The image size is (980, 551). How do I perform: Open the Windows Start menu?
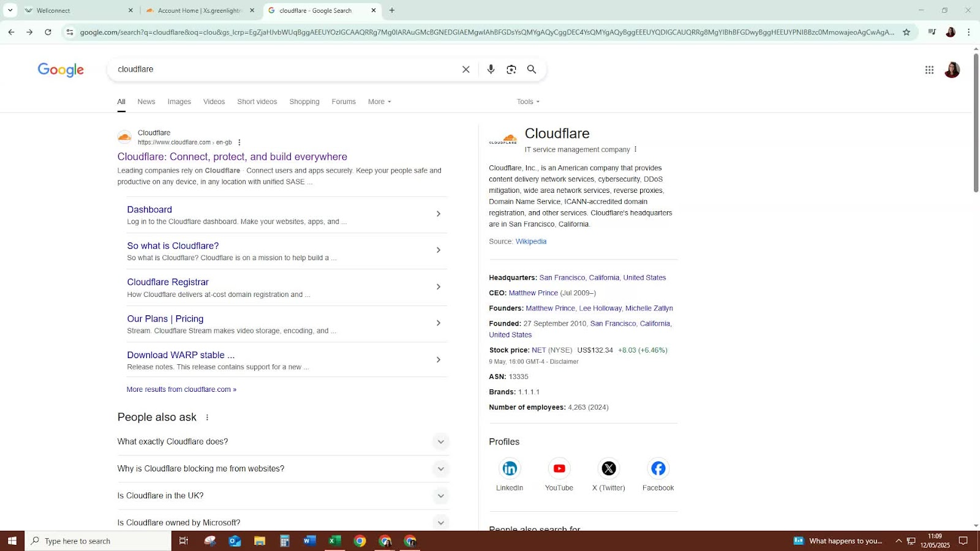pos(12,541)
